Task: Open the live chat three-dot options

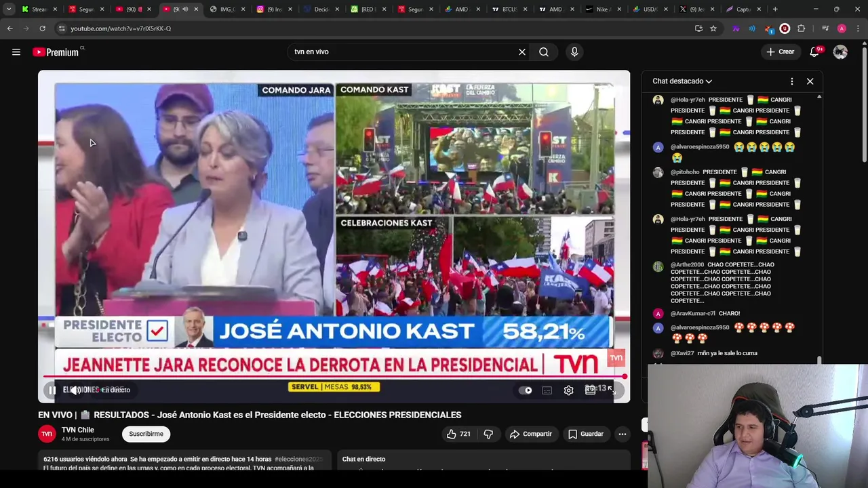Action: [x=791, y=81]
